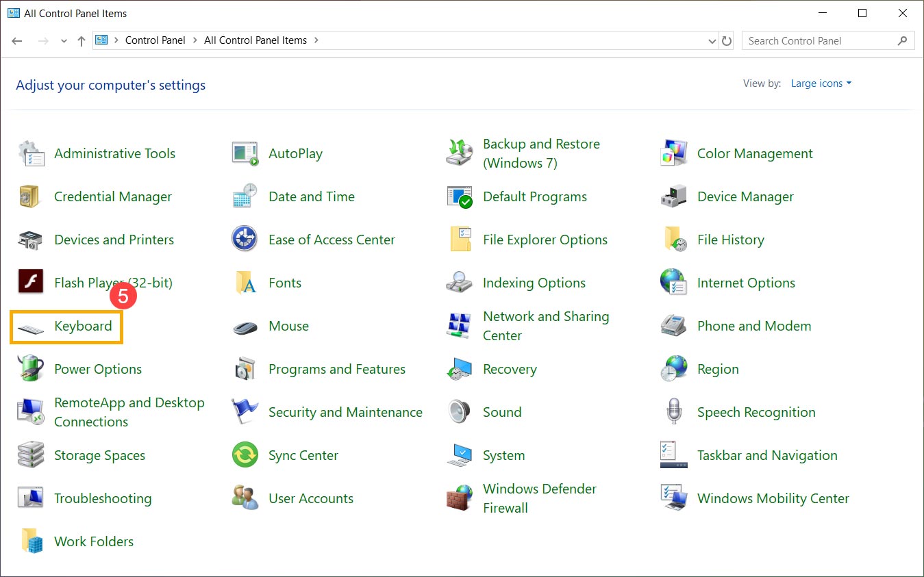This screenshot has width=924, height=577.
Task: Click the search magnifier icon
Action: pos(903,41)
